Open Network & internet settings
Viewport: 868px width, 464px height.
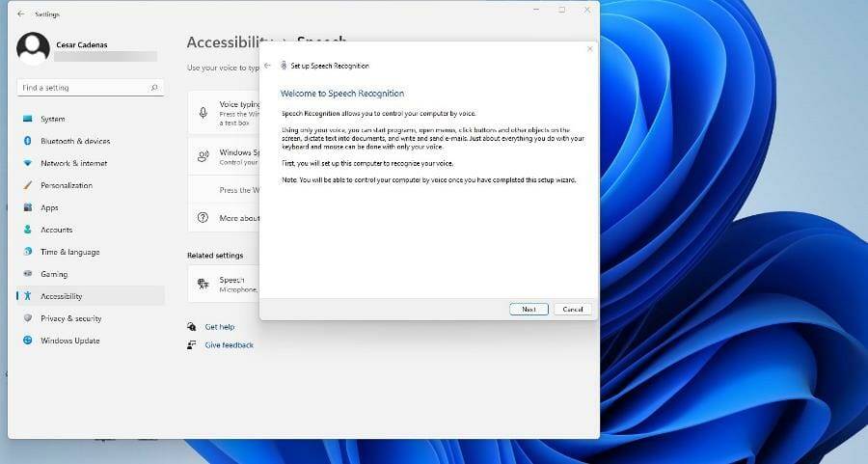(91, 163)
